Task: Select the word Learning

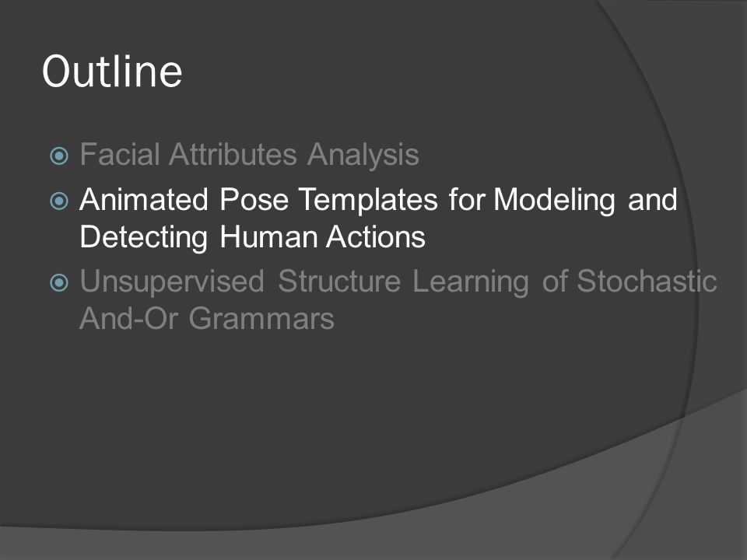Action: pyautogui.click(x=471, y=283)
